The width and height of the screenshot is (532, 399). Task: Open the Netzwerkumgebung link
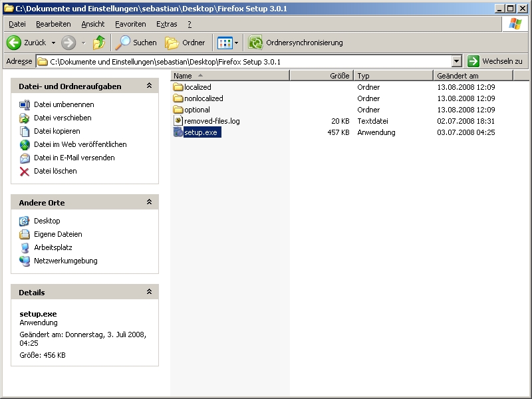66,261
